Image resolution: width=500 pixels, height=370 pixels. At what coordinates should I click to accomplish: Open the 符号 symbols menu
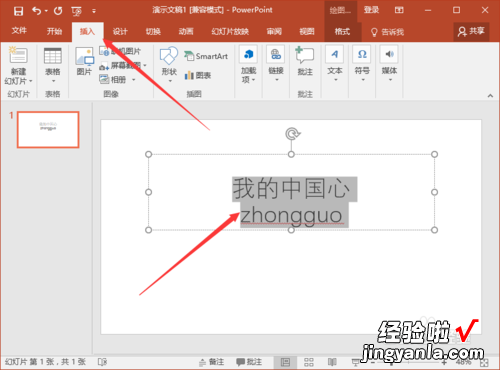pyautogui.click(x=362, y=64)
